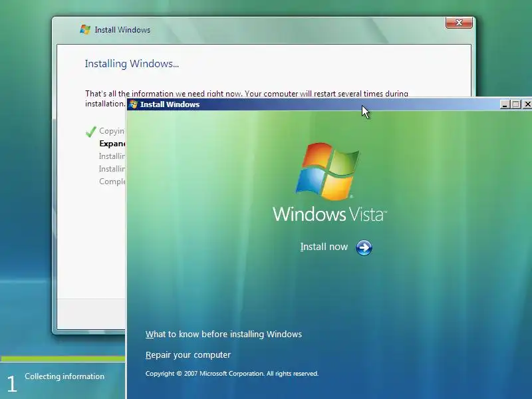
Task: Close the front Install Windows window
Action: [x=527, y=104]
